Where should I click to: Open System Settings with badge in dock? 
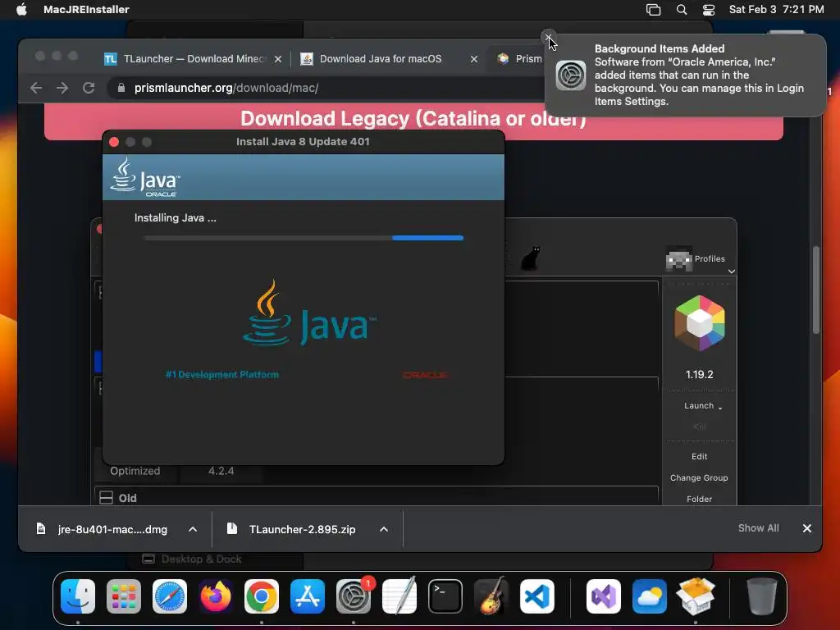click(x=354, y=596)
